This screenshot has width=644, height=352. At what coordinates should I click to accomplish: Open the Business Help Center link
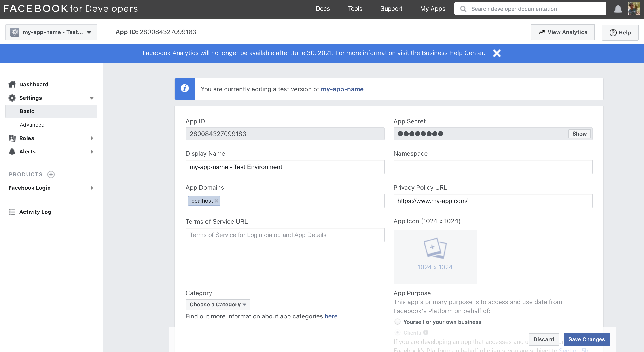(x=453, y=53)
